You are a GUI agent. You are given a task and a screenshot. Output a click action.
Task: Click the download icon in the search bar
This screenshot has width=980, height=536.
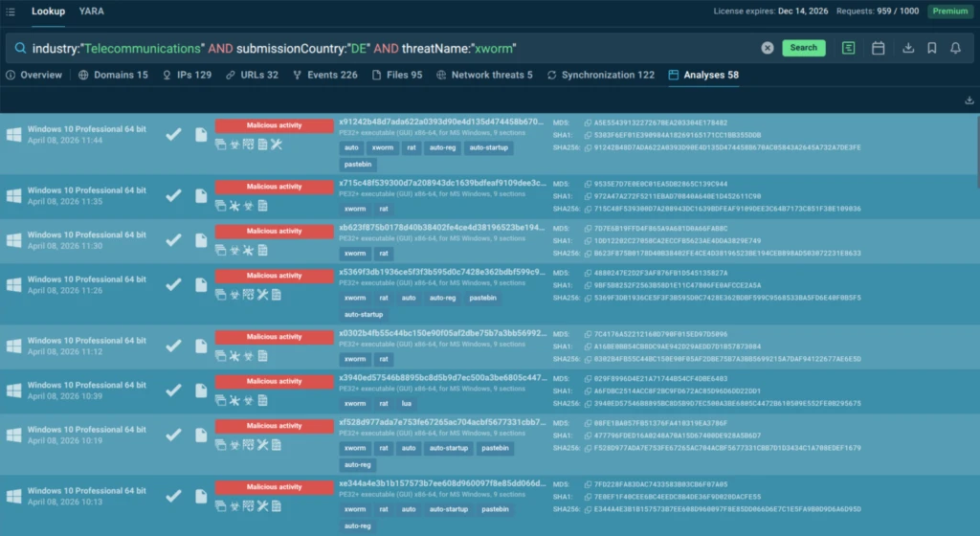[907, 48]
